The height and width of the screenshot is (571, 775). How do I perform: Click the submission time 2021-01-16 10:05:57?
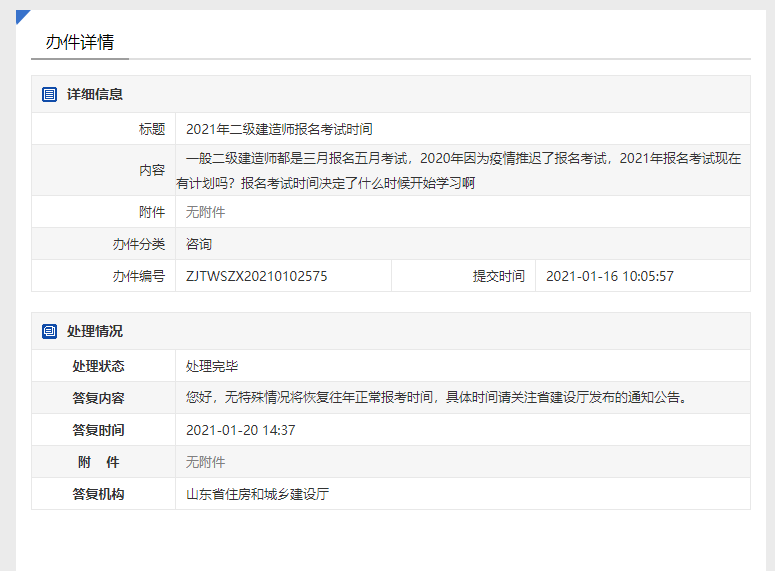click(610, 276)
